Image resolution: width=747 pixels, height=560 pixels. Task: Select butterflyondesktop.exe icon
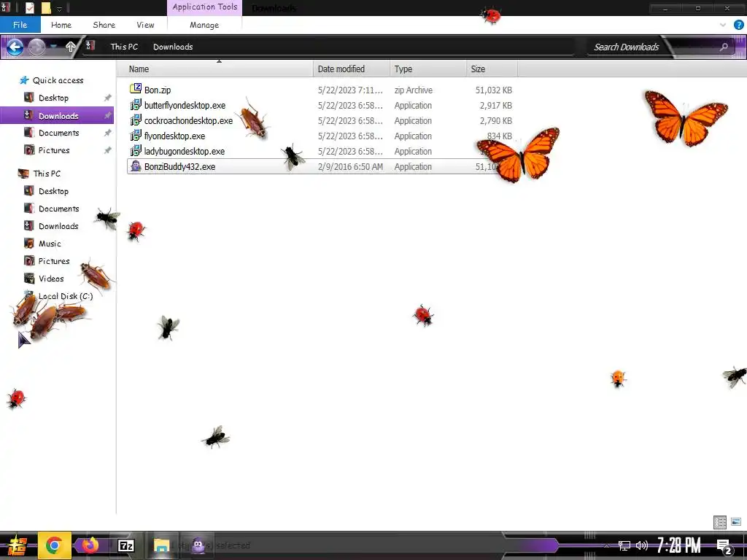coord(136,105)
